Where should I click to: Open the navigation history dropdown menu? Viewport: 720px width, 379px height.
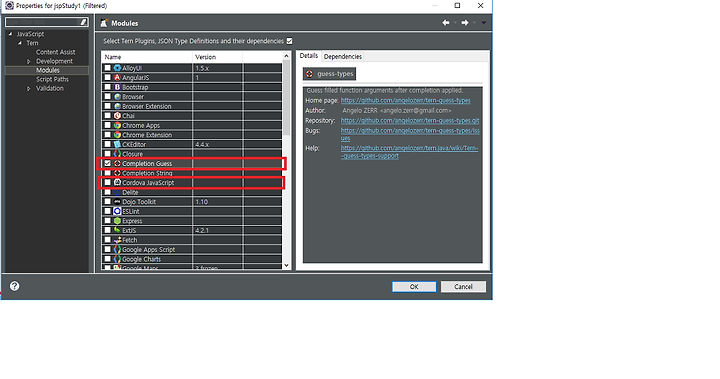click(484, 23)
